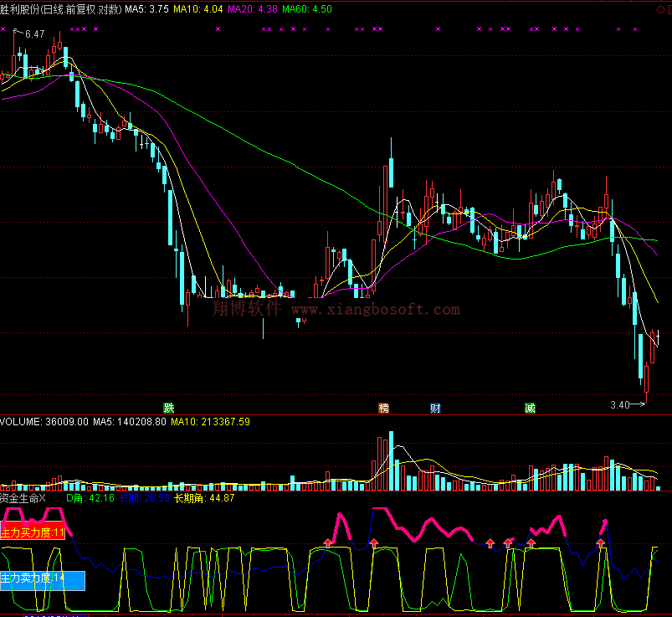Click the VOLUME: 36009.00 label

[44, 422]
